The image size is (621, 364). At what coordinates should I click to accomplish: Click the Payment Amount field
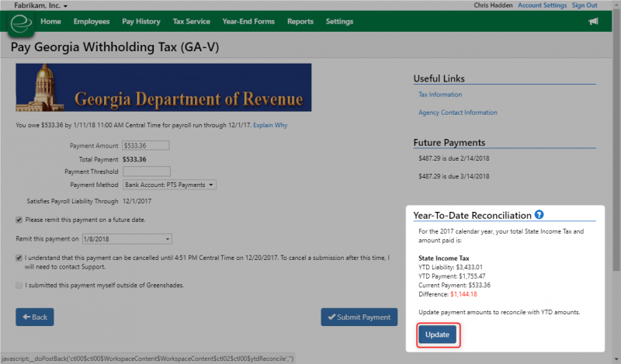[146, 145]
